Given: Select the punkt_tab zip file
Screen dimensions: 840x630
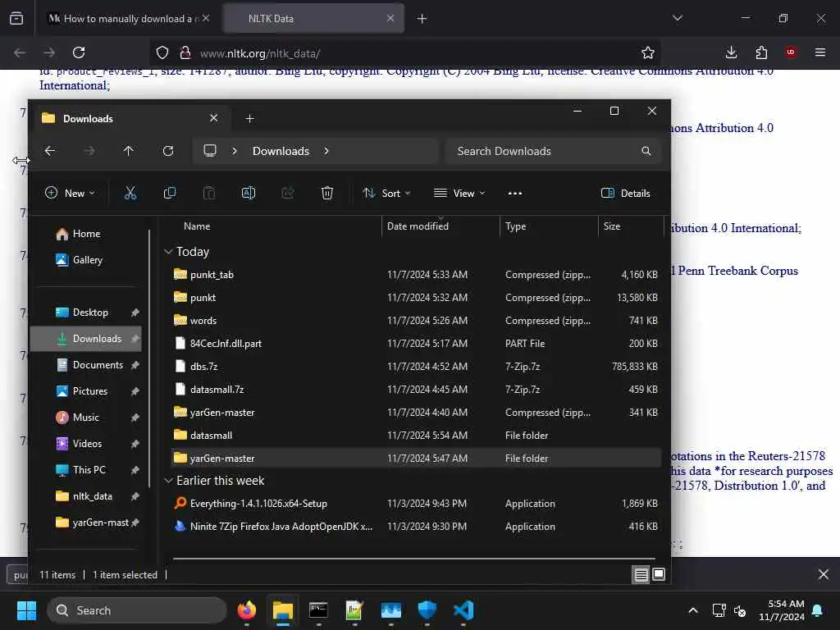Looking at the screenshot, I should point(416,275).
